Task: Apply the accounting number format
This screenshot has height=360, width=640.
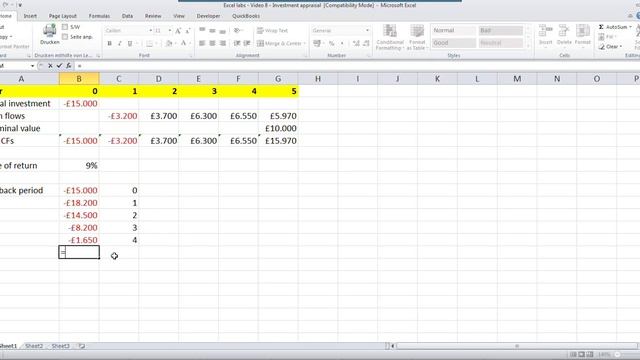Action: point(317,43)
